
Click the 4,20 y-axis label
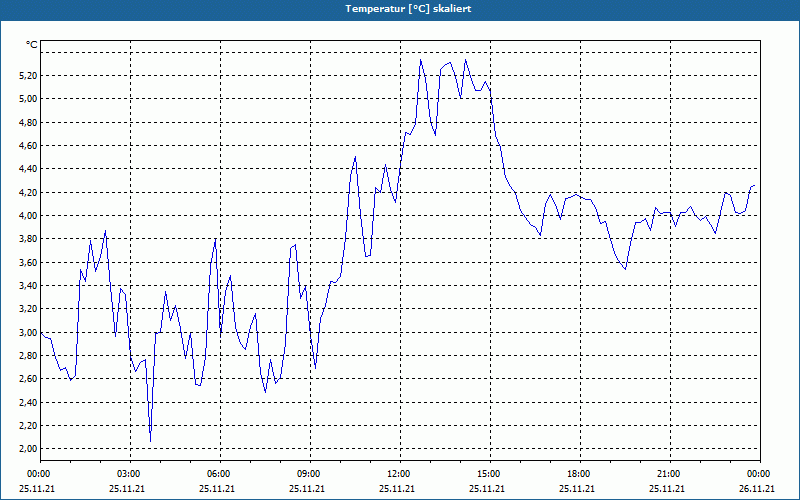click(29, 192)
